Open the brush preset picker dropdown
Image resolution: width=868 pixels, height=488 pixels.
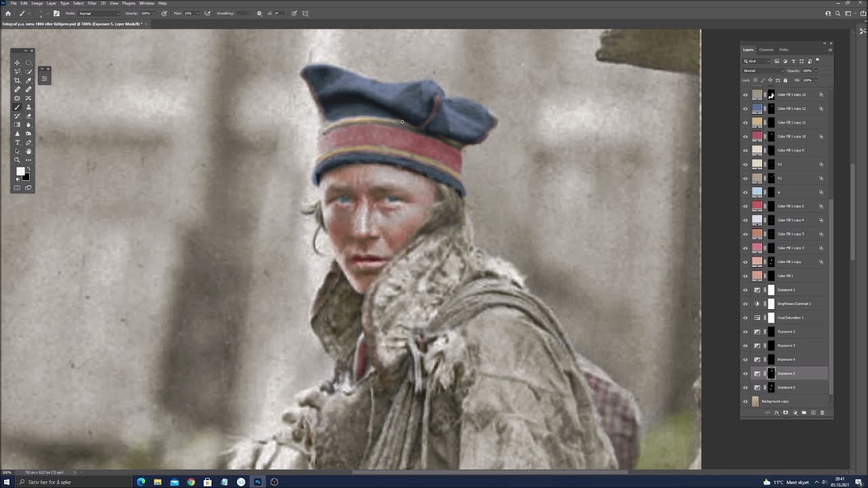click(47, 14)
